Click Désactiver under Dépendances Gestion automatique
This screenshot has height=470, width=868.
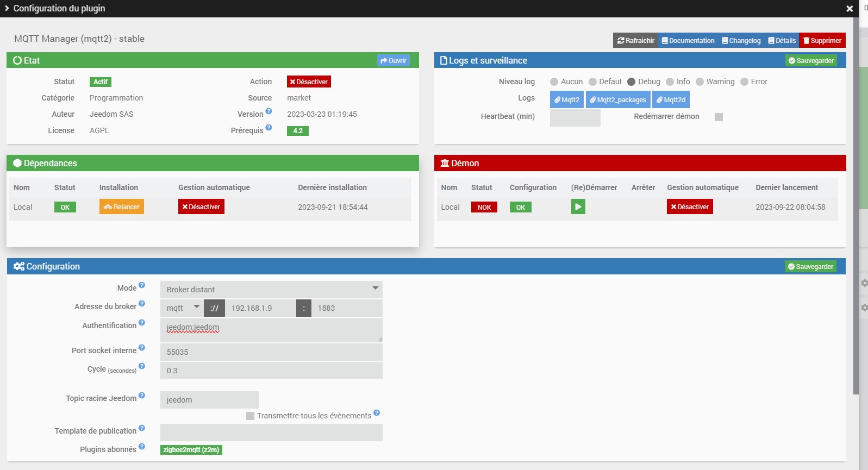(201, 206)
